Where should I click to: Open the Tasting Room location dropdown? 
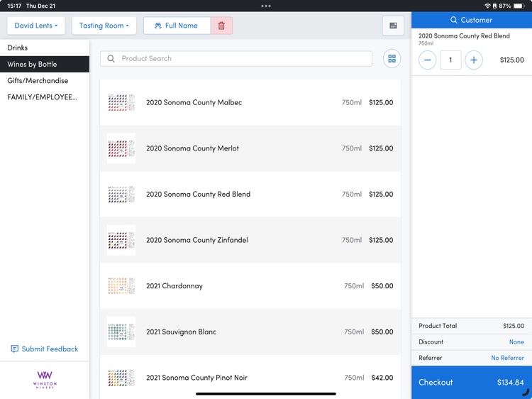(104, 26)
